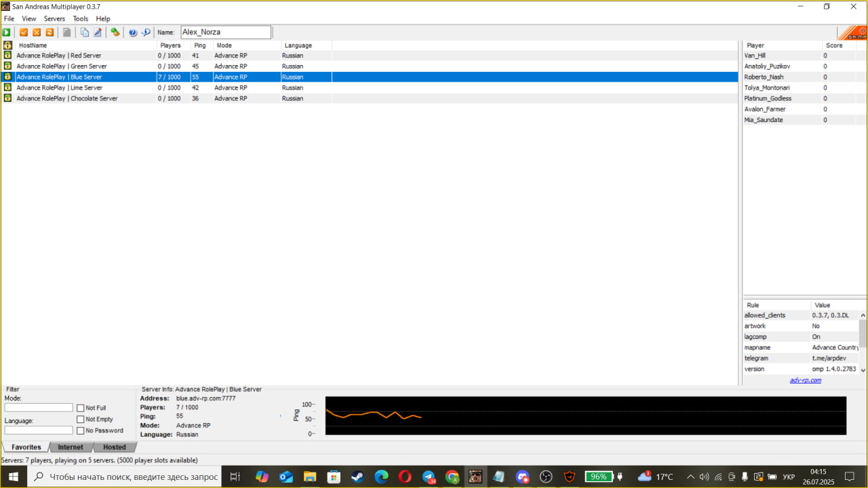Viewport: 868px width, 488px height.
Task: Open the Tools menu
Action: (81, 19)
